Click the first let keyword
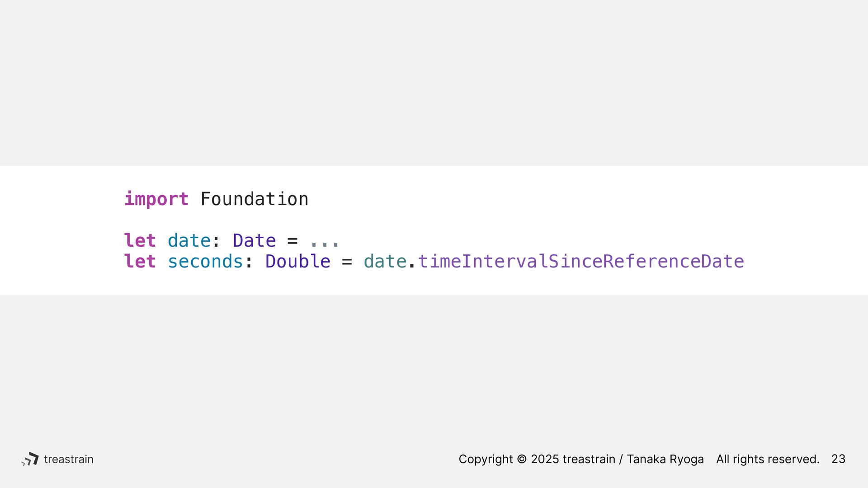Image resolution: width=868 pixels, height=488 pixels. [140, 240]
